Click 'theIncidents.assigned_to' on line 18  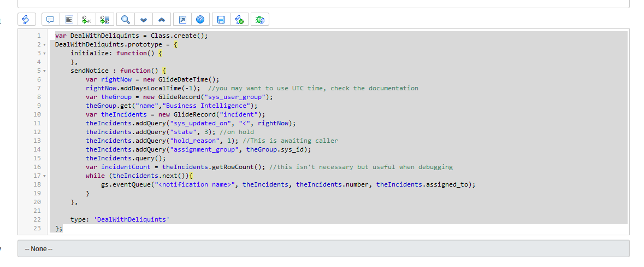(422, 185)
